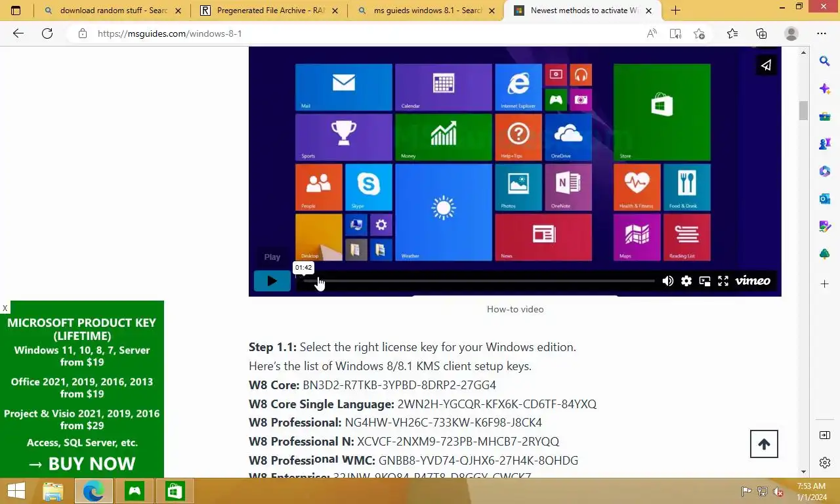This screenshot has width=840, height=504.
Task: Close the 'download random stuff' tab
Action: (x=178, y=10)
